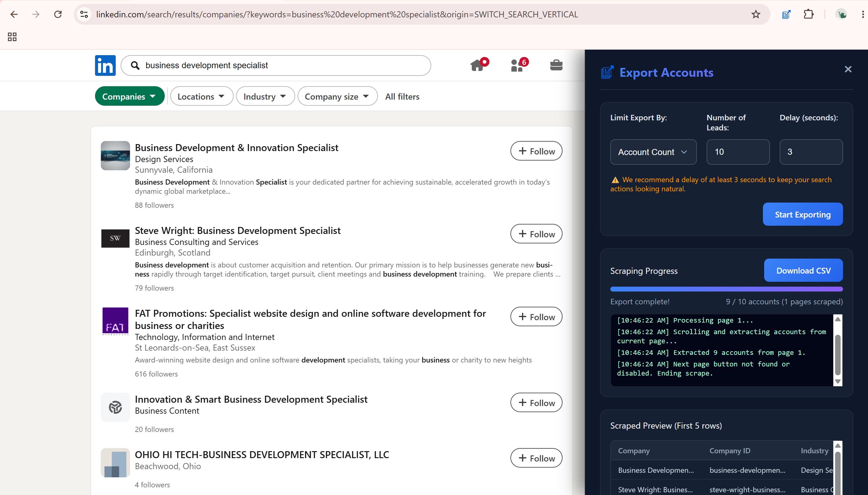
Task: Open the Chrome profile avatar
Action: pos(842,14)
